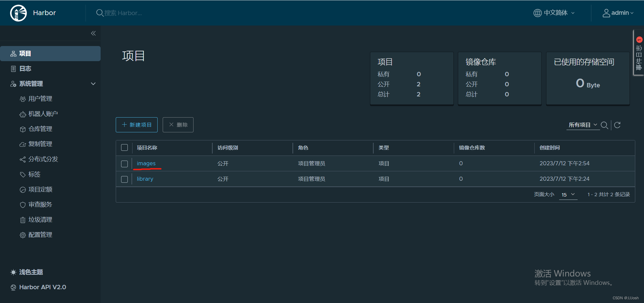Open the images project link

pyautogui.click(x=146, y=163)
